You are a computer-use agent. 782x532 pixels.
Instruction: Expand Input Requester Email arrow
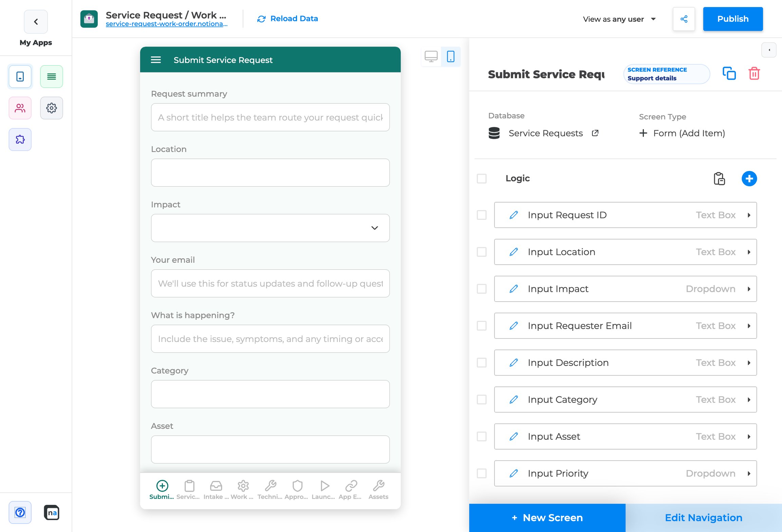pyautogui.click(x=749, y=326)
